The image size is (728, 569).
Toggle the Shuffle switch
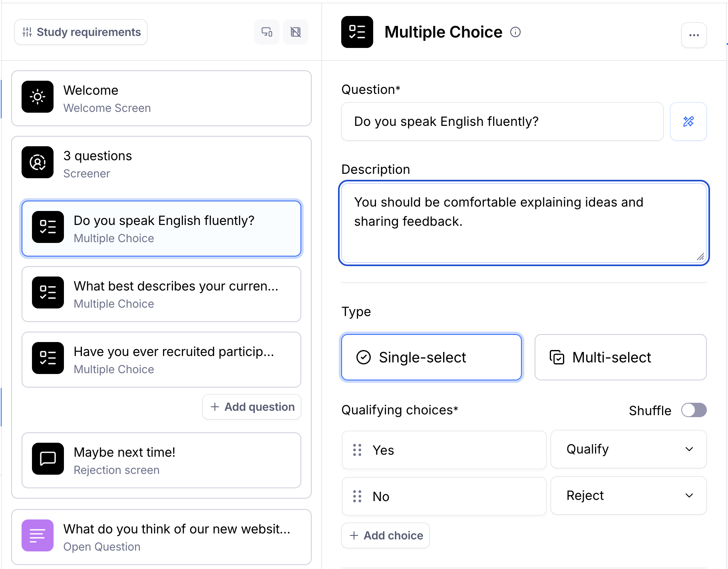[x=694, y=410]
